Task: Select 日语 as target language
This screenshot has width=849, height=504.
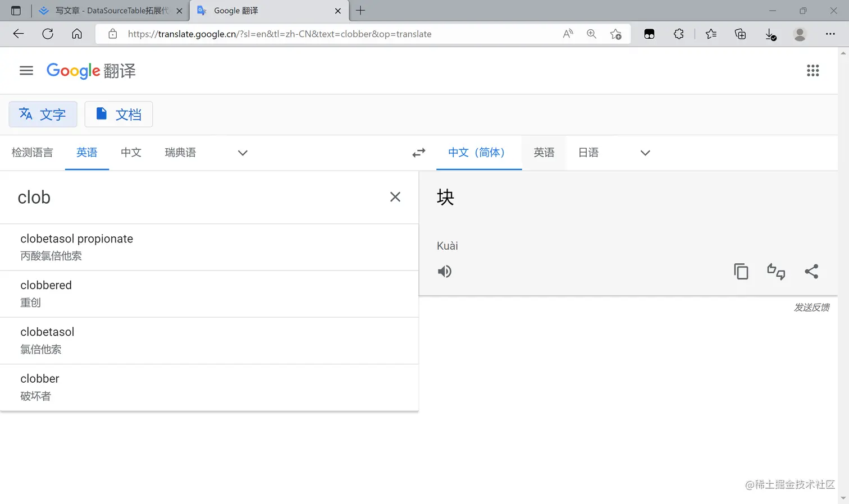Action: coord(588,153)
